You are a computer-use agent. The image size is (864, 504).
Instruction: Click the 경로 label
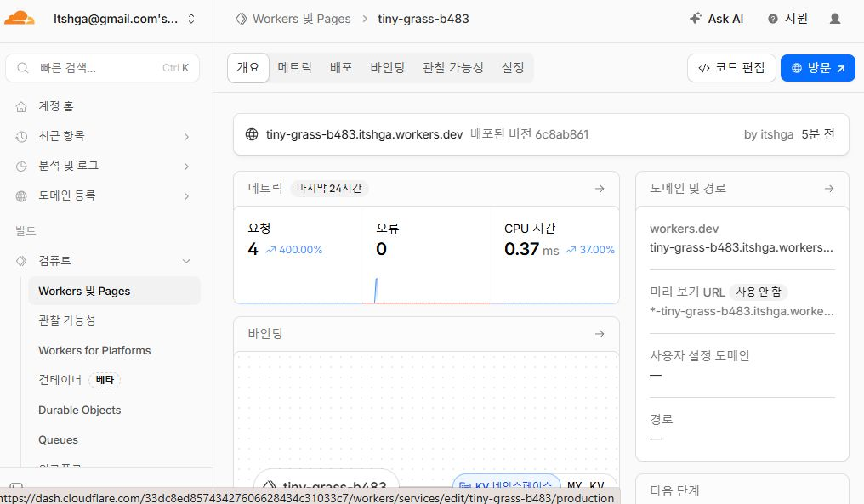point(662,419)
